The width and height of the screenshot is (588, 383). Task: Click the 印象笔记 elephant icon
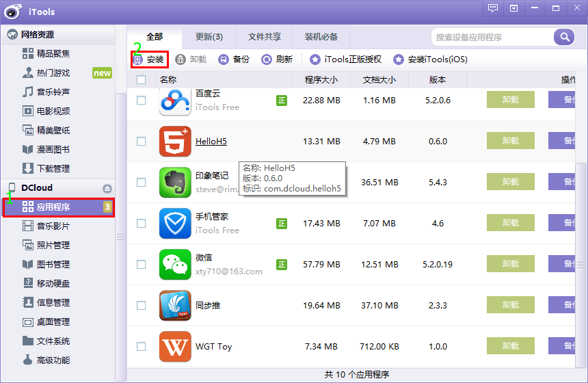tap(175, 183)
